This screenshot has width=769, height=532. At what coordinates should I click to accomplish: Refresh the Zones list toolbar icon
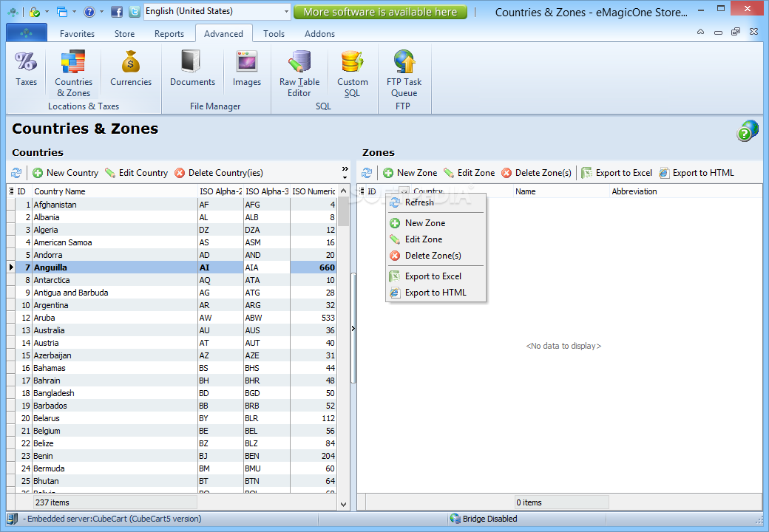(367, 173)
